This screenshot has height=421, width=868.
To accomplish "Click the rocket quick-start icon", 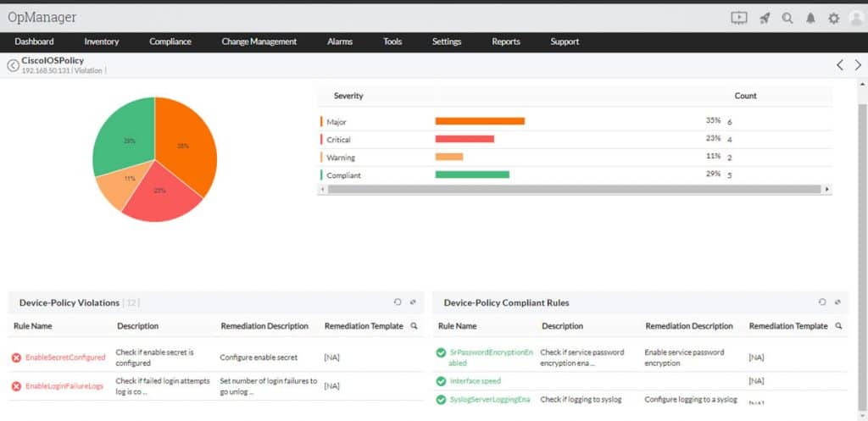I will 765,18.
